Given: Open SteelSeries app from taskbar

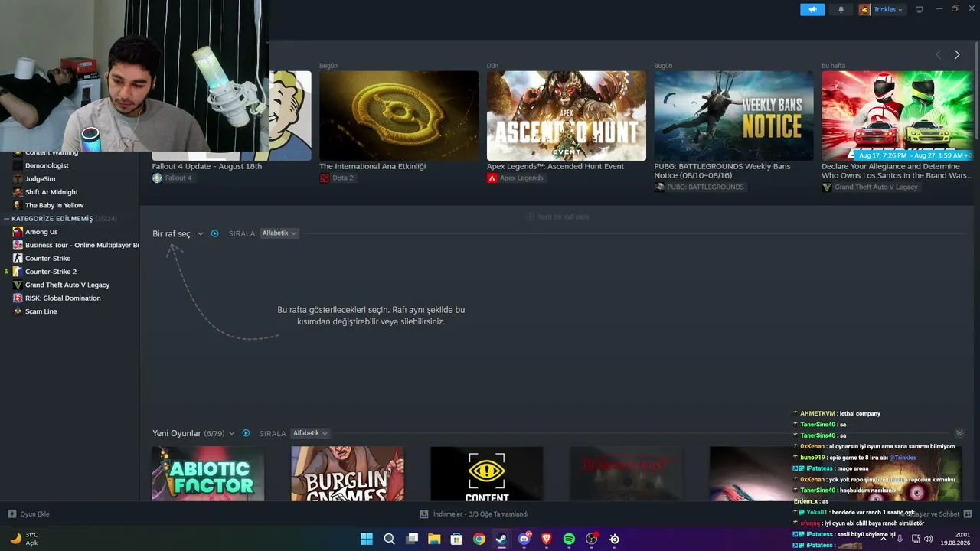Looking at the screenshot, I should [x=614, y=539].
